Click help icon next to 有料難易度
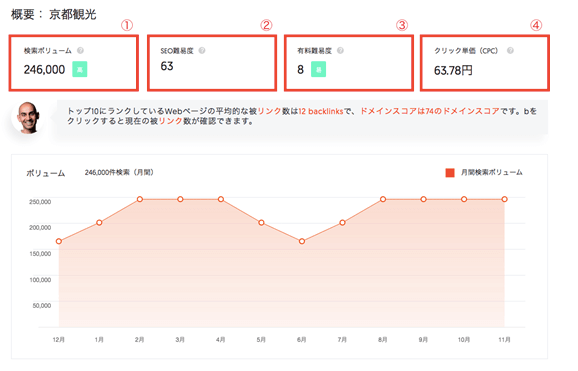The height and width of the screenshot is (371, 578). pyautogui.click(x=341, y=51)
